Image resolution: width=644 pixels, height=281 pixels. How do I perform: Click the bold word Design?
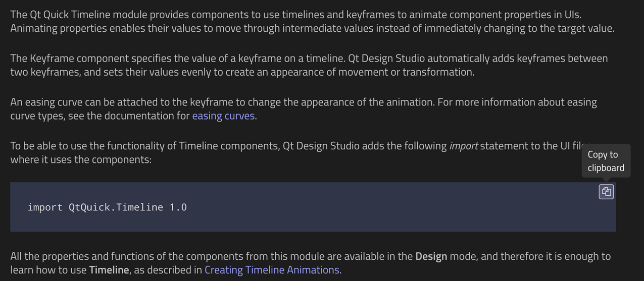click(x=431, y=256)
